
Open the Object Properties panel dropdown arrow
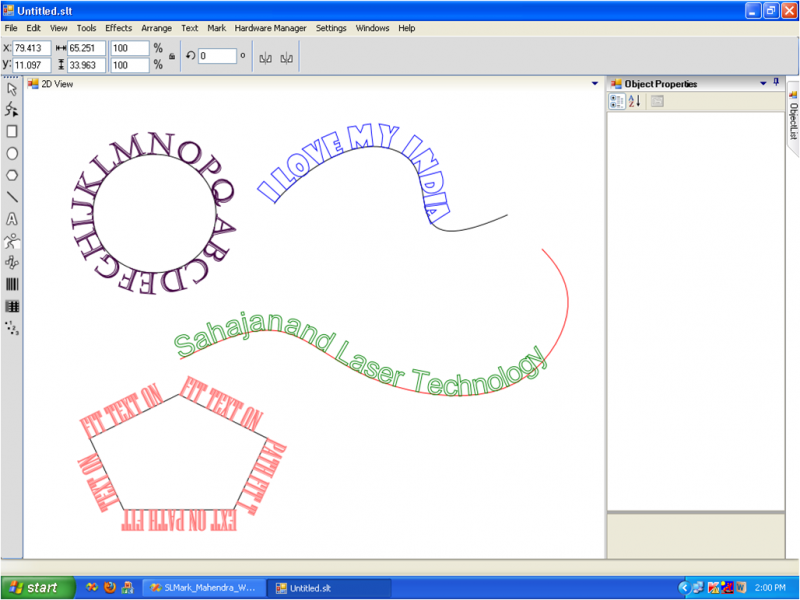click(x=763, y=84)
